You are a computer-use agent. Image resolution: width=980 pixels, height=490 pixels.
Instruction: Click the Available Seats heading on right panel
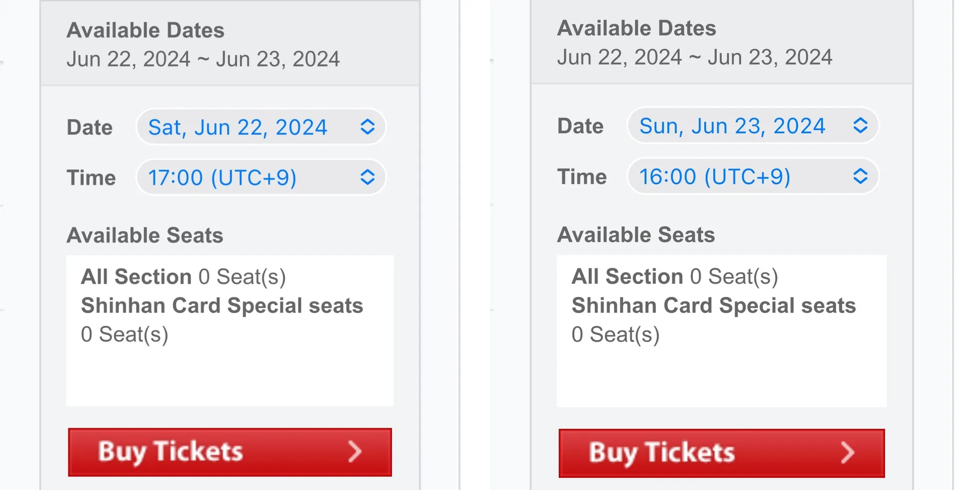[636, 235]
